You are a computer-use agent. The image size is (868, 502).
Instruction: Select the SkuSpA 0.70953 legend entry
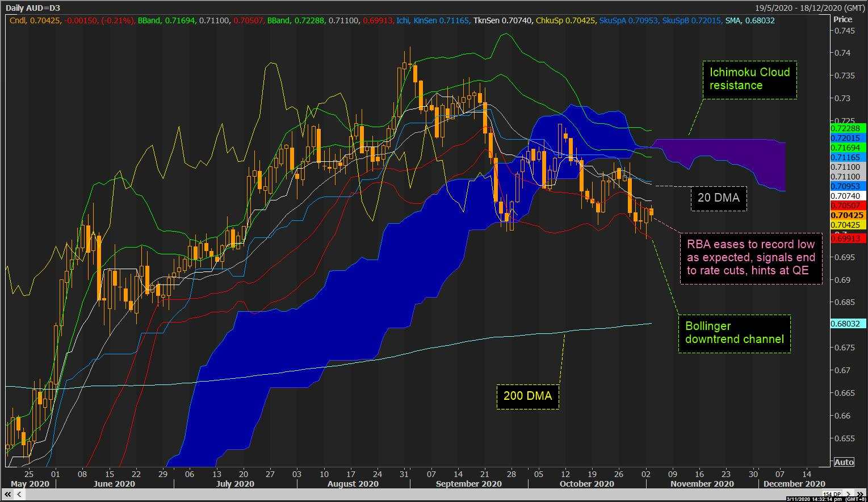[629, 20]
